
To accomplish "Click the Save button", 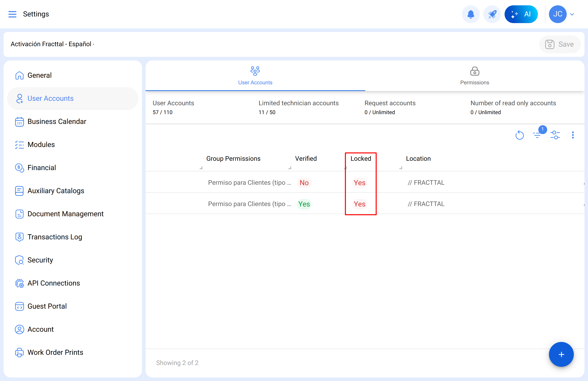I will coord(559,44).
